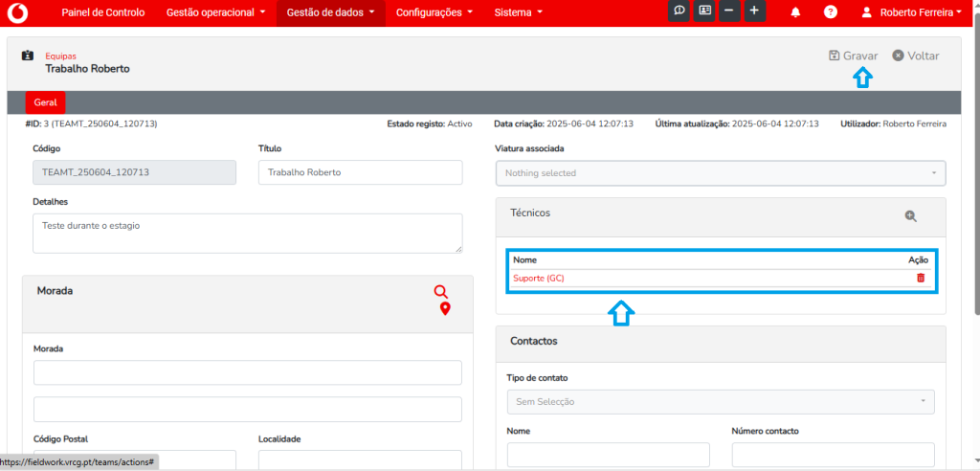The width and height of the screenshot is (980, 471).
Task: Click the Gravar save button
Action: point(853,56)
